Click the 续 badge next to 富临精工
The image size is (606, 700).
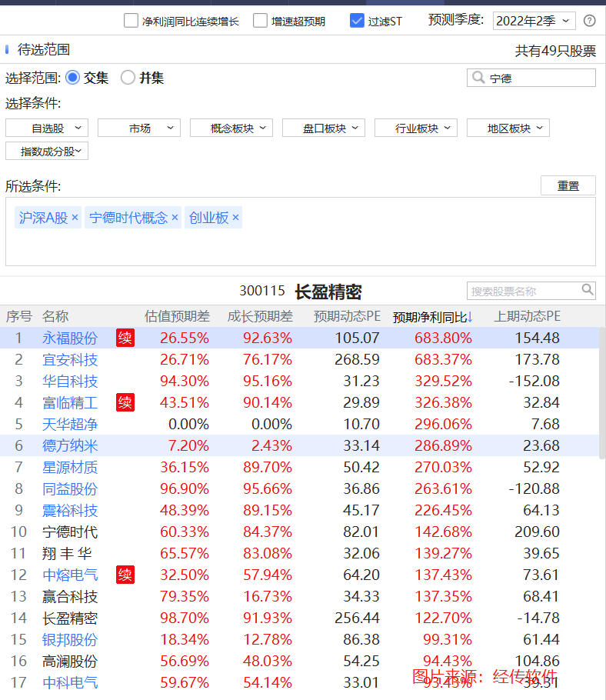125,402
